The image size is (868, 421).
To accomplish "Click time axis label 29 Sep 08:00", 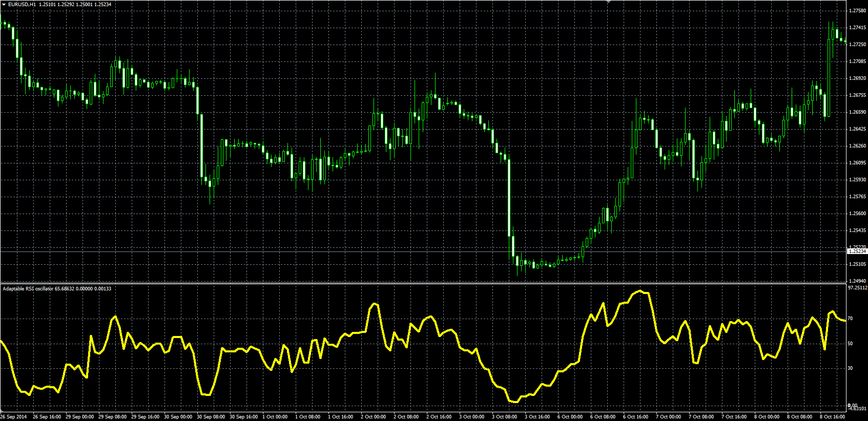I will (112, 417).
